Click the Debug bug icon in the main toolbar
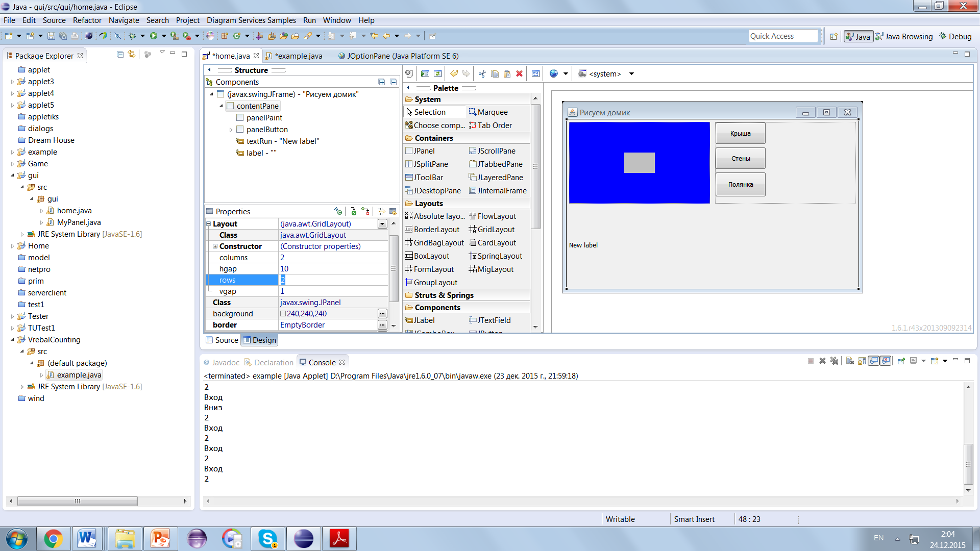This screenshot has width=980, height=551. click(x=132, y=36)
